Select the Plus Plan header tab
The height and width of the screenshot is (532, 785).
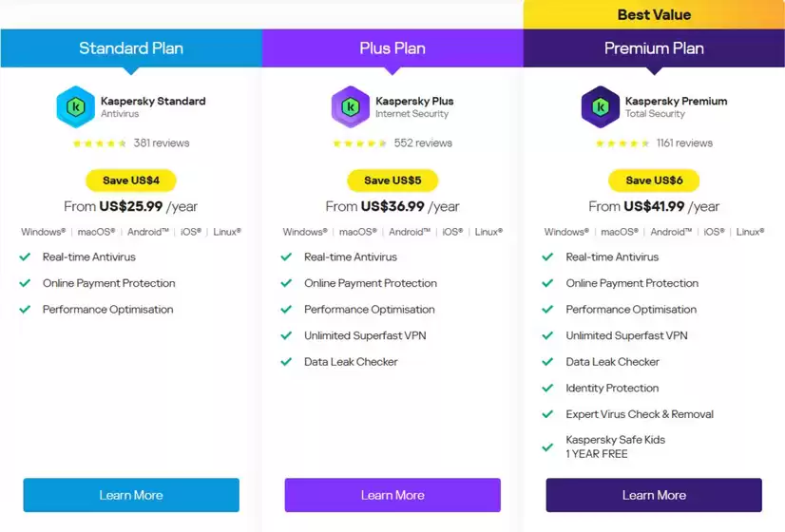click(392, 48)
